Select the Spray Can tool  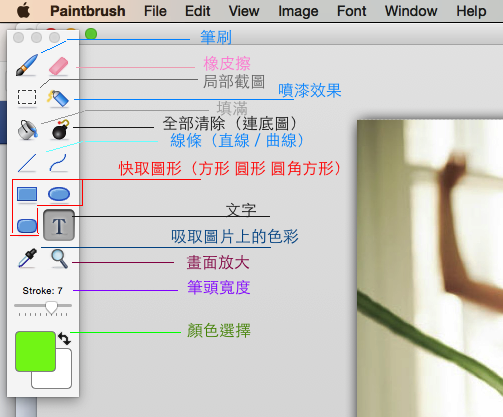click(x=58, y=98)
